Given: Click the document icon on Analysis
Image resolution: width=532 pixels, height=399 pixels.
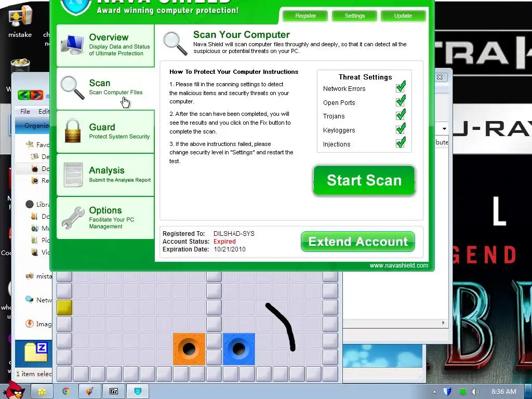Looking at the screenshot, I should coord(73,175).
